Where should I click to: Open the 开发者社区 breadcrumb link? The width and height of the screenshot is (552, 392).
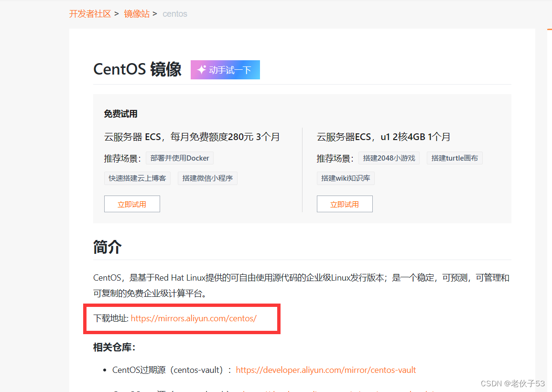90,14
